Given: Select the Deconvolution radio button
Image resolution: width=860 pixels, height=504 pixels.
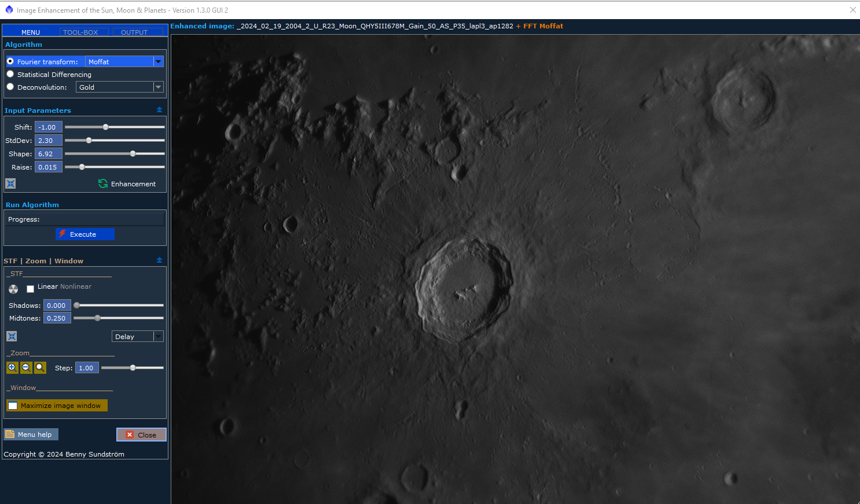Looking at the screenshot, I should tap(10, 87).
